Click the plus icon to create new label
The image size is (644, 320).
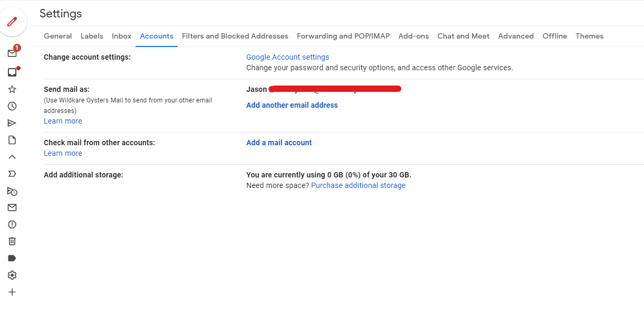click(x=12, y=292)
